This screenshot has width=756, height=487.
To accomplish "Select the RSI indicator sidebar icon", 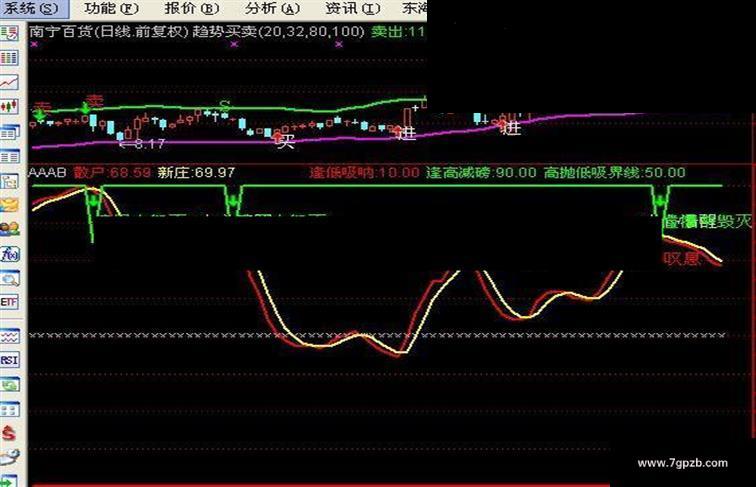I will point(10,360).
